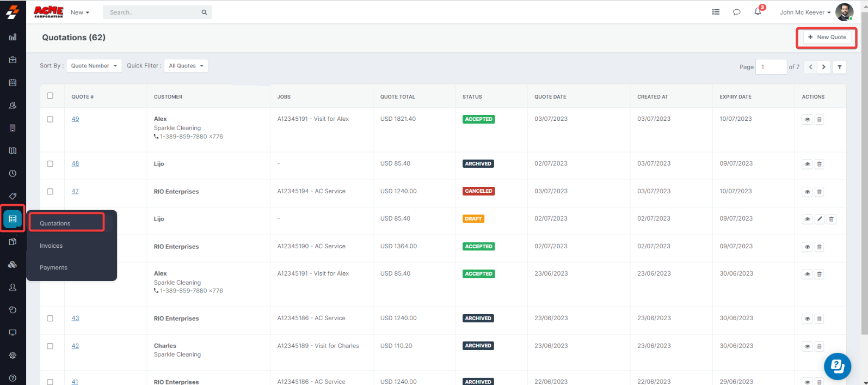Viewport: 868px width, 385px height.
Task: Click the notification bell icon
Action: pyautogui.click(x=758, y=12)
